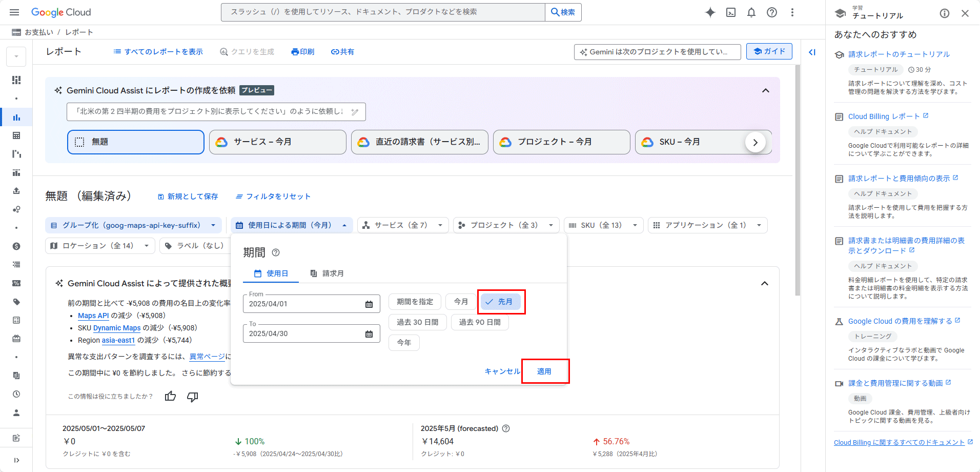Open the account person sidebar icon
The image size is (980, 472).
pyautogui.click(x=16, y=412)
